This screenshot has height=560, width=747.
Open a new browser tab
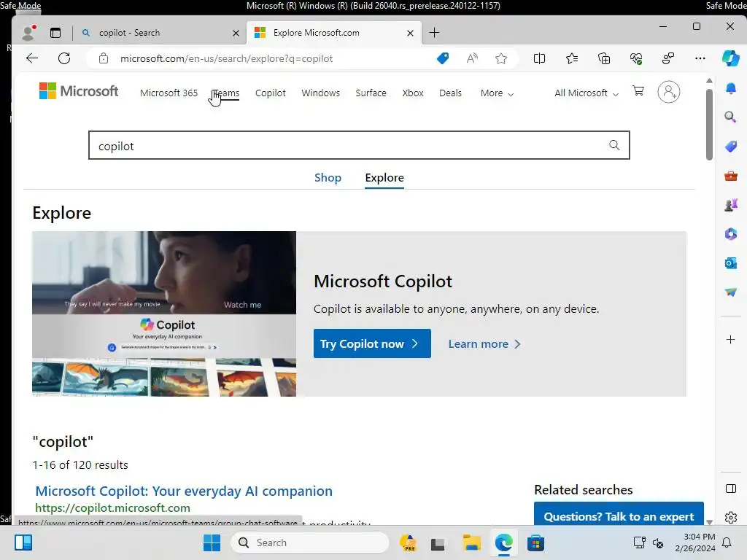[x=434, y=32]
